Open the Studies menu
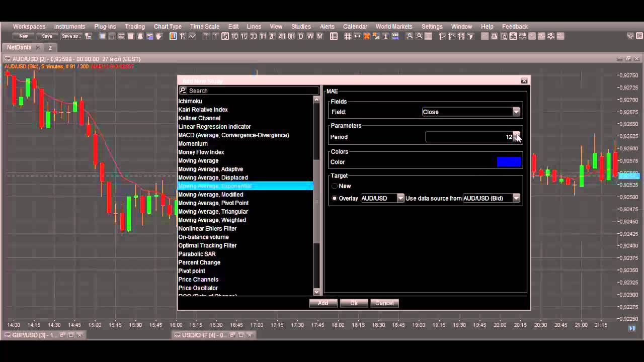Screen dimensions: 644x362 301,27
